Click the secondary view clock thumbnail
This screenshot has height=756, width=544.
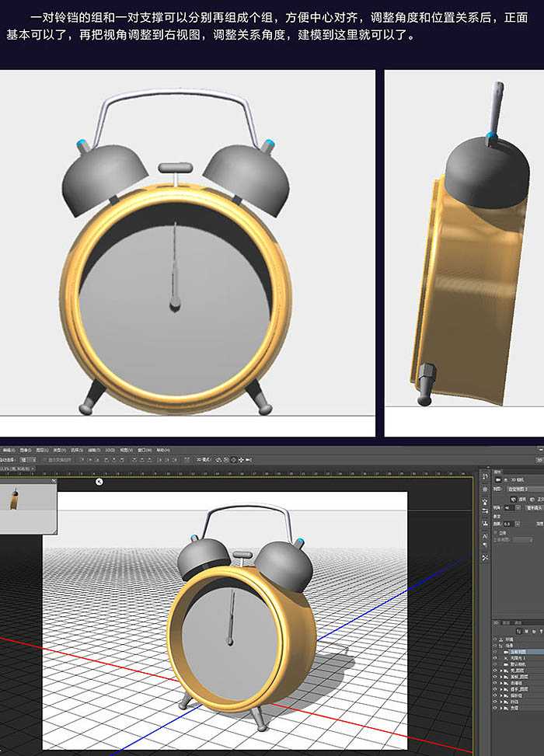point(15,499)
